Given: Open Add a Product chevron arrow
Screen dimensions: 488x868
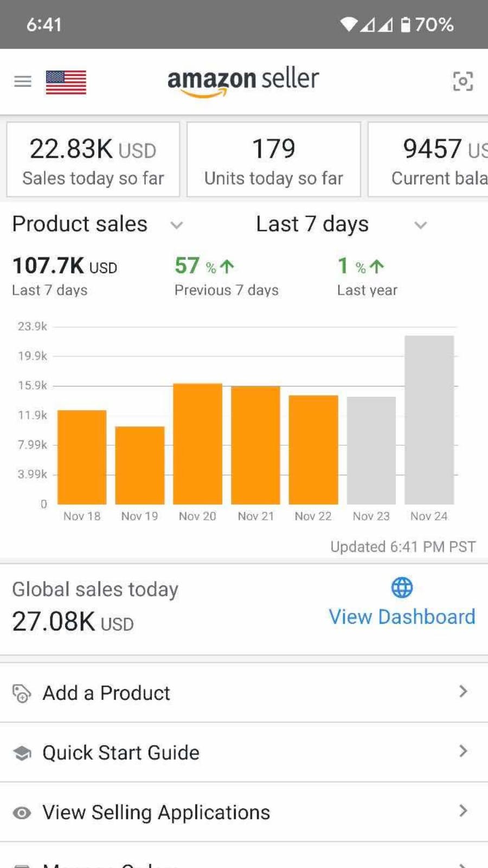Looking at the screenshot, I should click(x=463, y=692).
